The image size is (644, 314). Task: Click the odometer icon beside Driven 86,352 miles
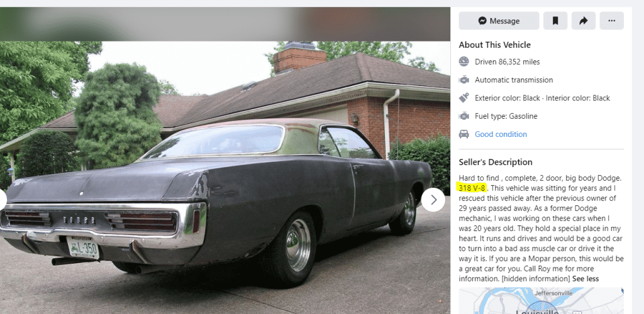[464, 62]
